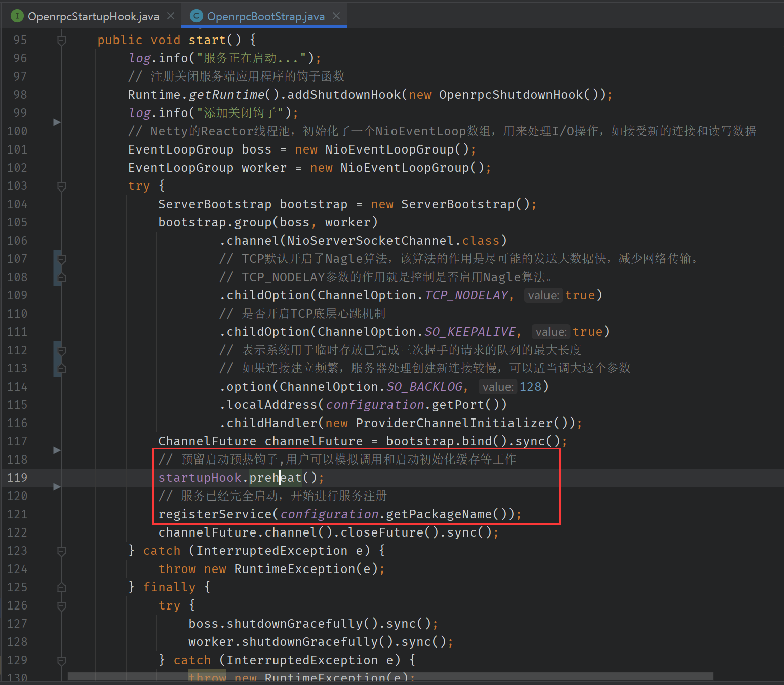Click the boss variable declaration on line 101
The image size is (784, 685).
click(256, 149)
